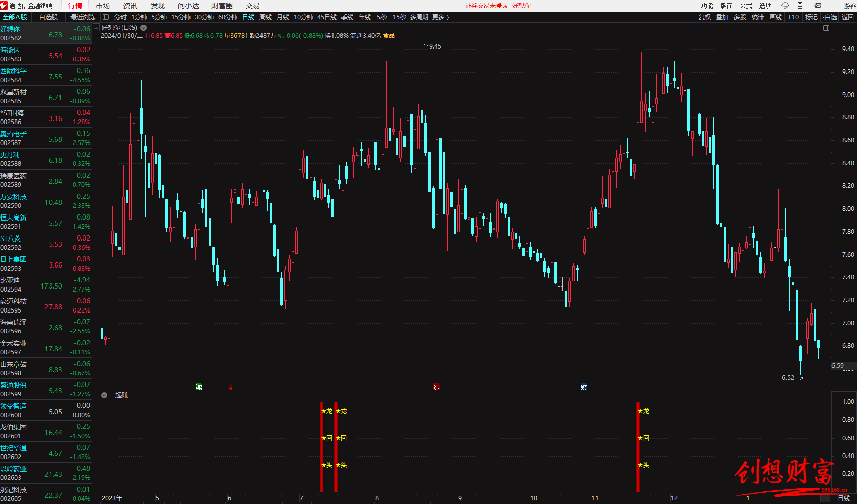The height and width of the screenshot is (504, 857).
Task: Select 姚记科技 002605 in stock list
Action: (x=46, y=494)
